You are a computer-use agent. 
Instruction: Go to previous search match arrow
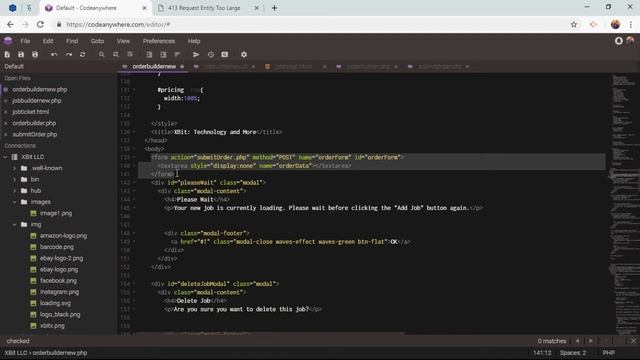point(577,341)
